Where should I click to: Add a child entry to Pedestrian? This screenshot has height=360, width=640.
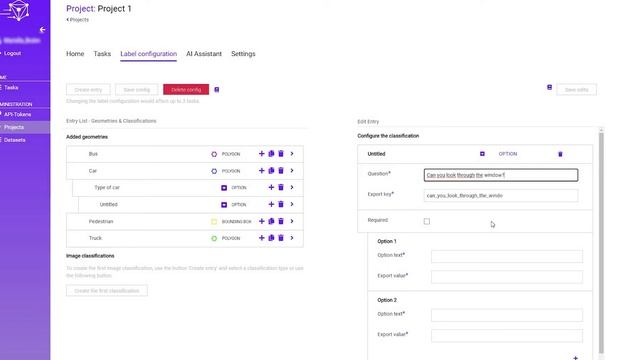(x=262, y=221)
